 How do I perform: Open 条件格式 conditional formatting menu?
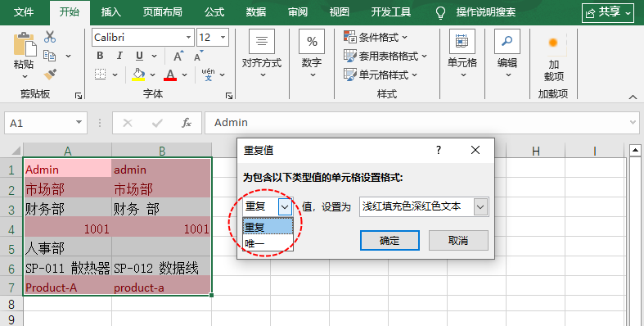[x=376, y=38]
